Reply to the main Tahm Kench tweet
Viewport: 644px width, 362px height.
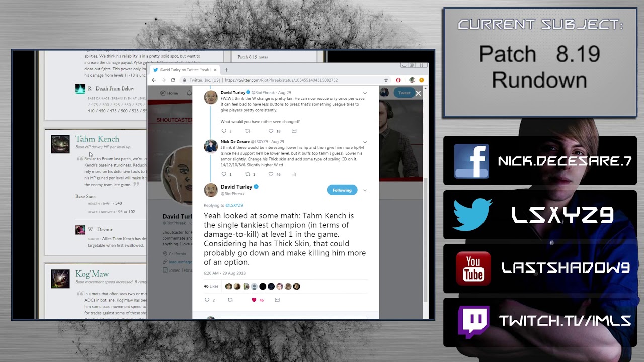point(207,300)
